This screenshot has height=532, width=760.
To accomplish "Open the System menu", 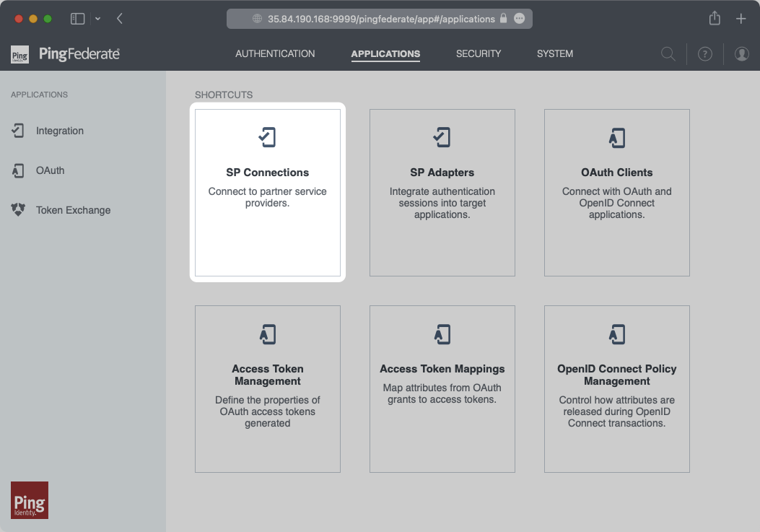I will (x=554, y=53).
